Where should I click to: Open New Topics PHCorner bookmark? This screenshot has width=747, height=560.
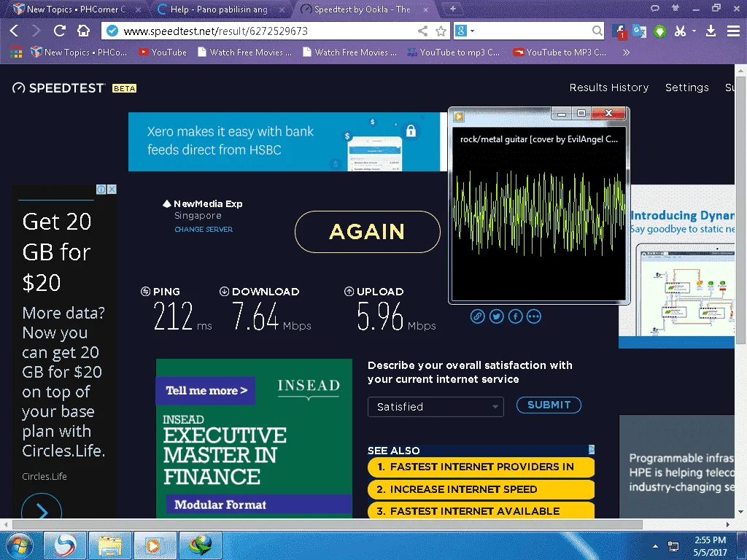pyautogui.click(x=79, y=52)
